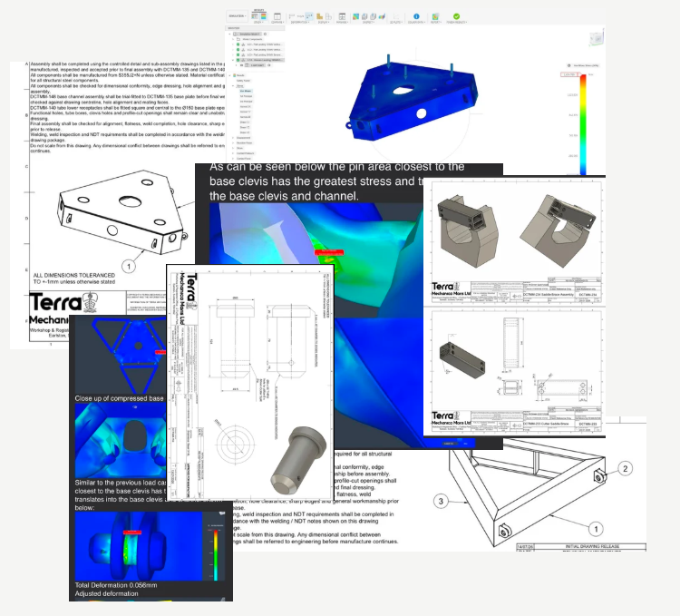Image resolution: width=680 pixels, height=616 pixels.
Task: Click the green status icon of second study
Action: (238, 50)
